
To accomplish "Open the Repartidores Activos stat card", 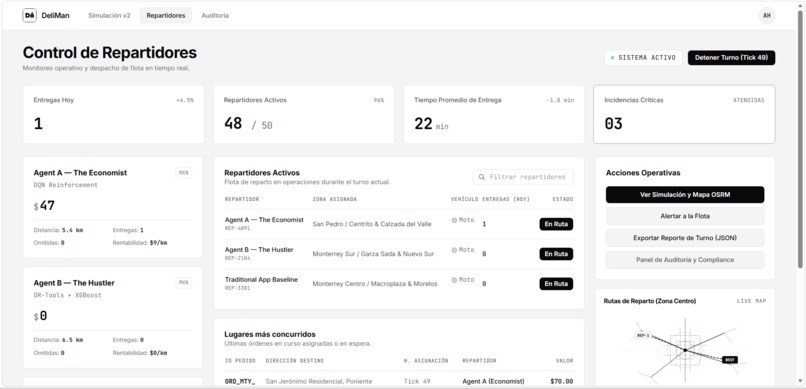I will pos(304,114).
